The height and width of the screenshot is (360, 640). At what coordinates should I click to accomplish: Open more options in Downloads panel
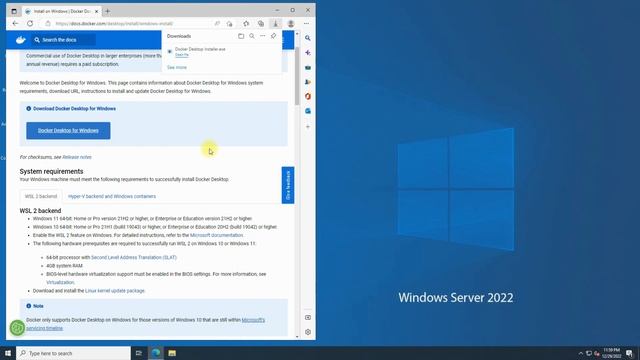click(x=262, y=36)
